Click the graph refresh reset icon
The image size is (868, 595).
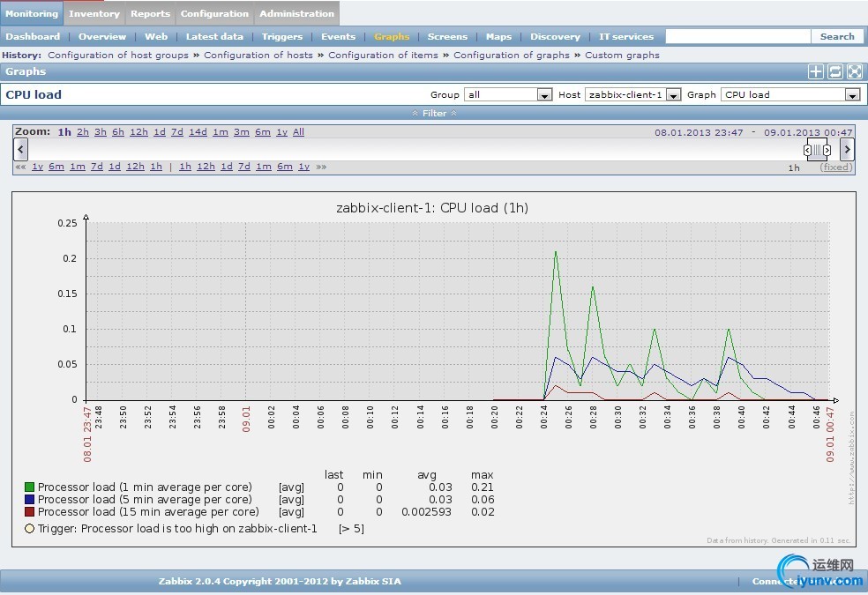834,72
